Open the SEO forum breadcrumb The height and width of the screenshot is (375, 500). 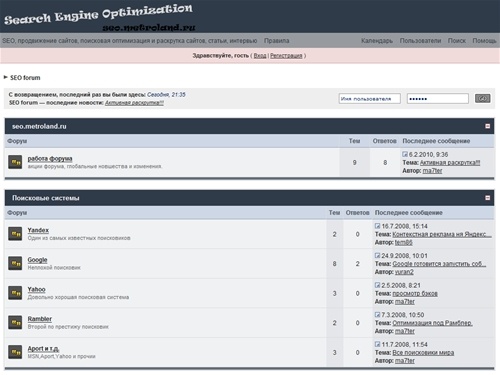25,78
